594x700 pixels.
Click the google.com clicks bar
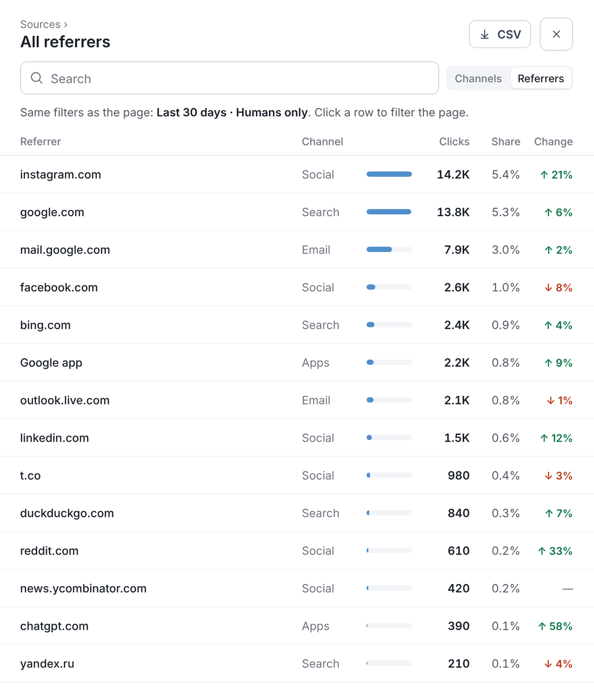click(389, 212)
